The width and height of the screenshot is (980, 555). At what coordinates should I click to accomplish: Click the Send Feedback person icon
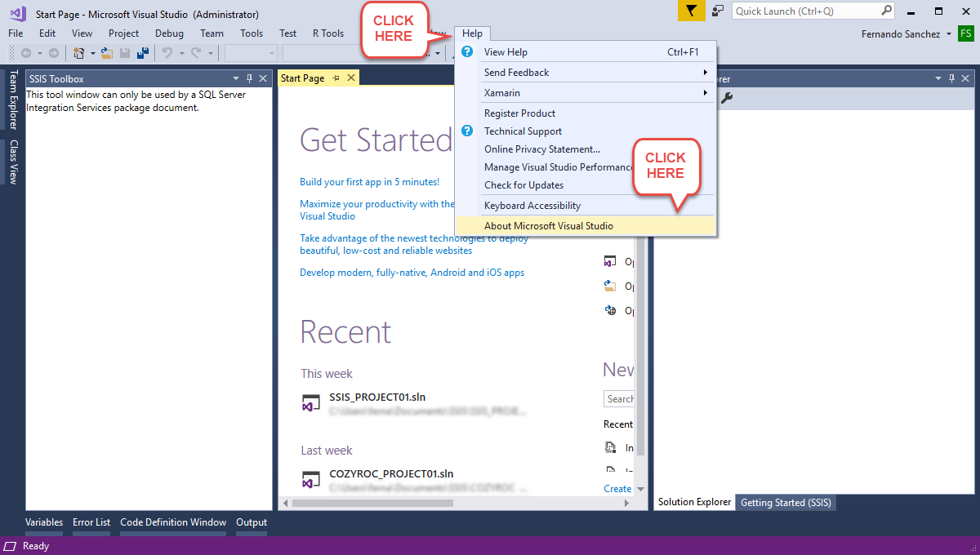(718, 11)
